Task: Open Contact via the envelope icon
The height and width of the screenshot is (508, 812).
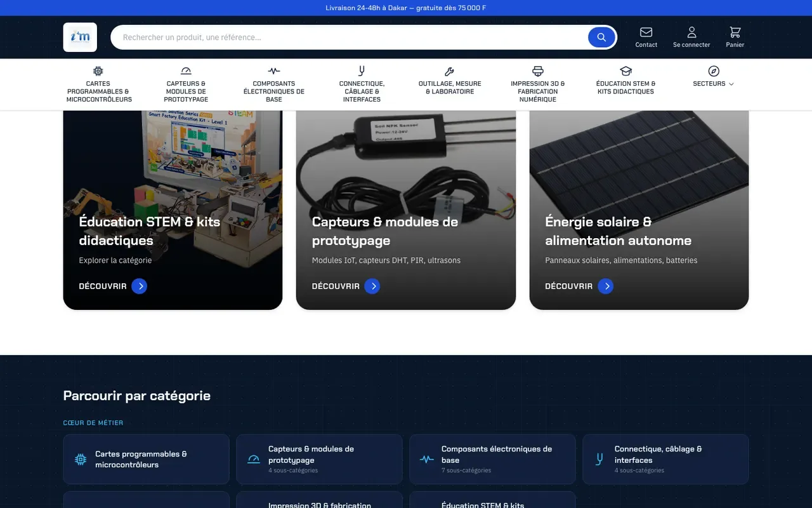Action: [x=646, y=32]
